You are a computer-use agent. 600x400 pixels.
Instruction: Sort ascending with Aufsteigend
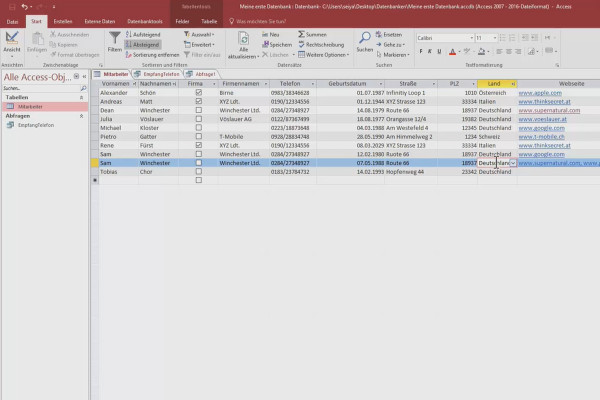[143, 34]
